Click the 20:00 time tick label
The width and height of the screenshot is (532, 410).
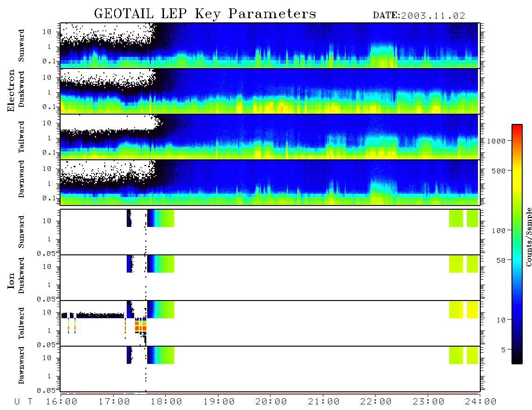pyautogui.click(x=271, y=402)
